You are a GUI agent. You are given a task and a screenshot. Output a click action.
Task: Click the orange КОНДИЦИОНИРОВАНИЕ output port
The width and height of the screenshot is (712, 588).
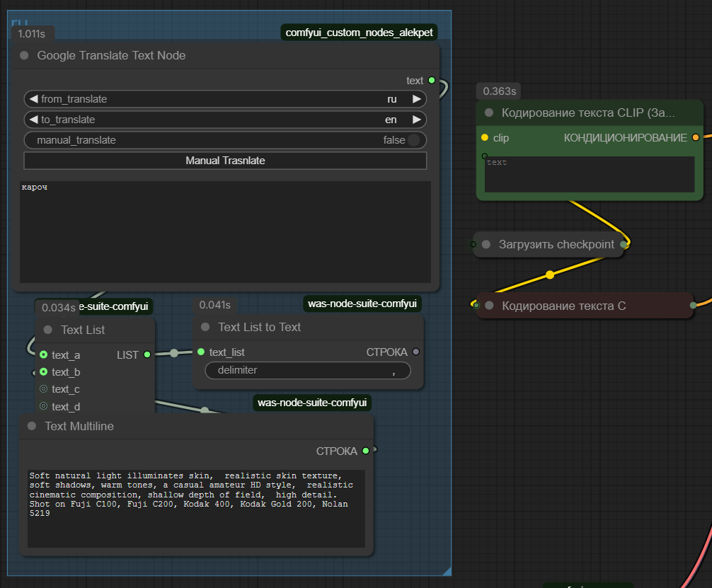tap(696, 137)
